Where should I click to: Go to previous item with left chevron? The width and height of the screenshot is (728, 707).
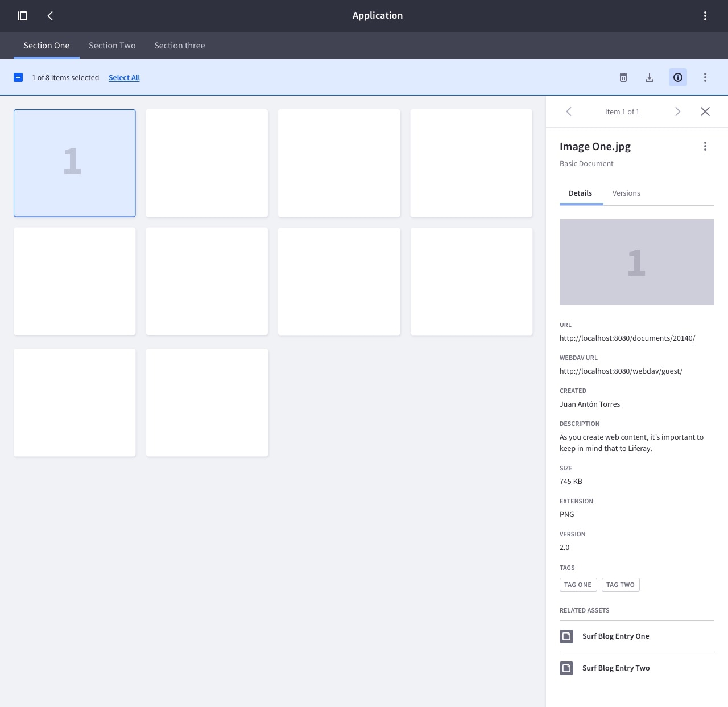click(569, 111)
